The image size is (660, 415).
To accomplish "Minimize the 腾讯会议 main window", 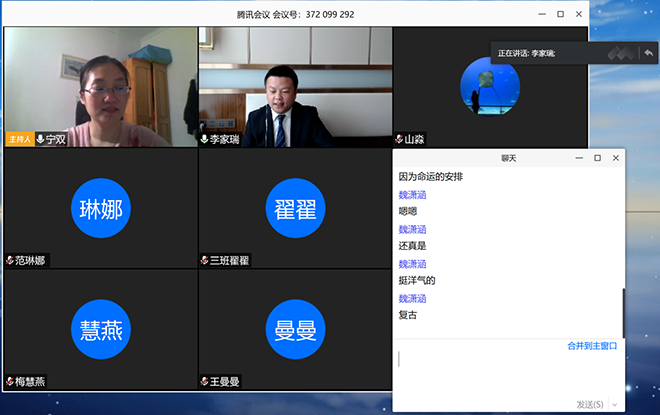I will coord(542,14).
